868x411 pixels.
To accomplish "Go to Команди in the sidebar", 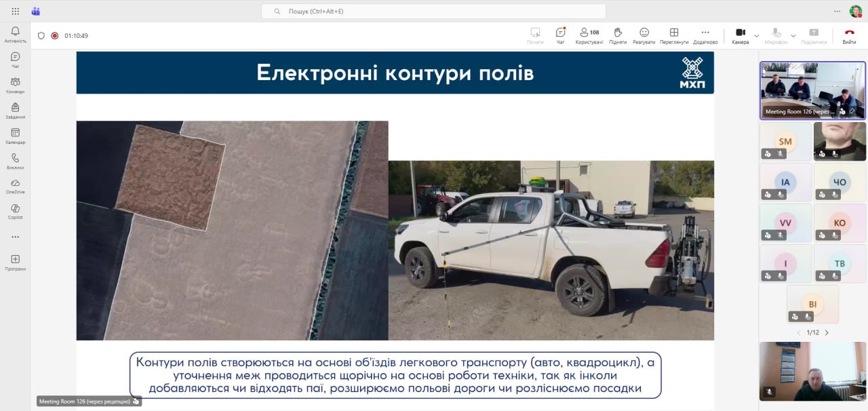I will point(15,85).
